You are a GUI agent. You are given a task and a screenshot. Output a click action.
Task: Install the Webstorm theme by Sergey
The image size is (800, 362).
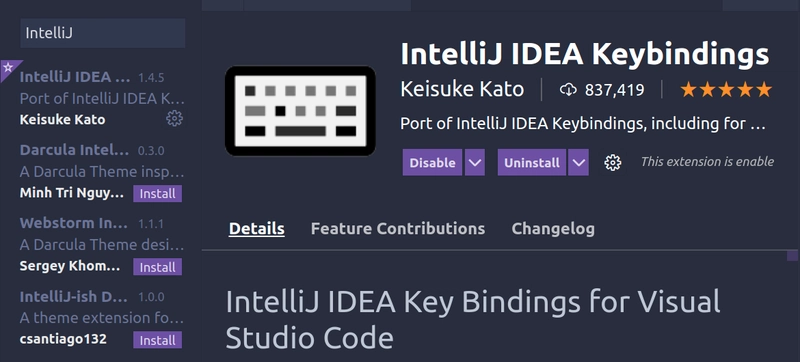(158, 267)
